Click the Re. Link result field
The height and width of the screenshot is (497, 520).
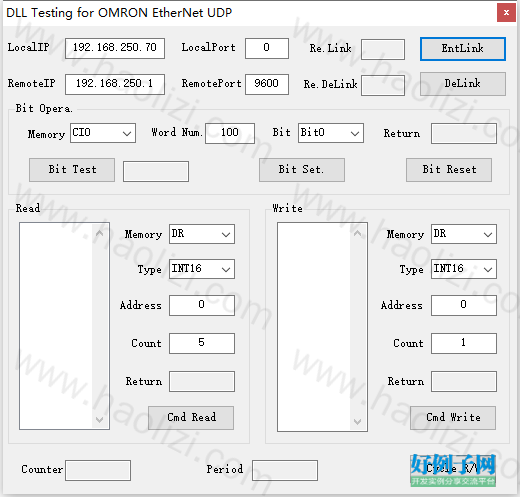[x=383, y=50]
